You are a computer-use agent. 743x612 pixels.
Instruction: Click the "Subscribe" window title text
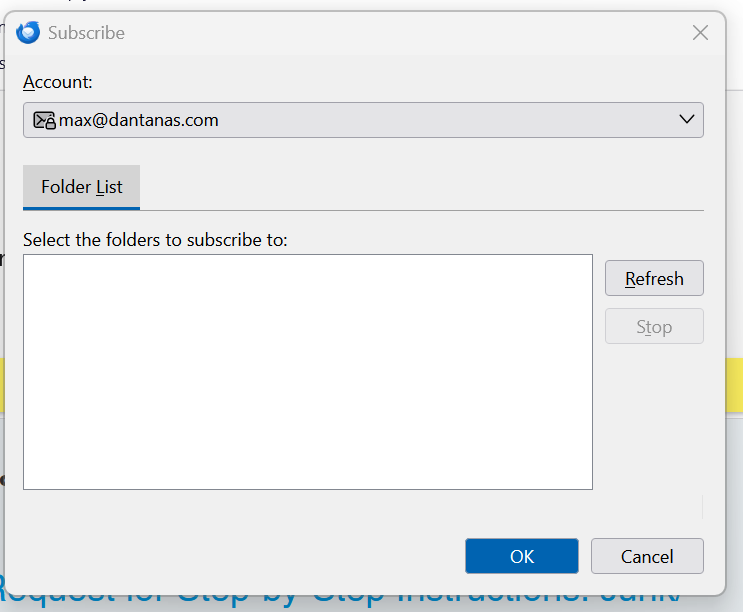coord(86,33)
